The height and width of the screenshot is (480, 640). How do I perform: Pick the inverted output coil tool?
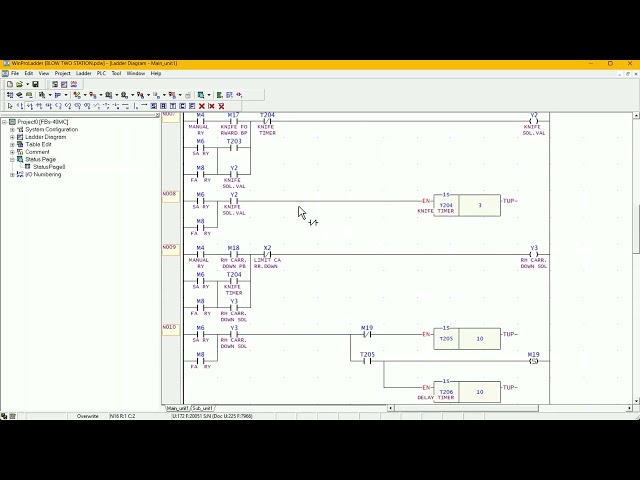pyautogui.click(x=68, y=106)
